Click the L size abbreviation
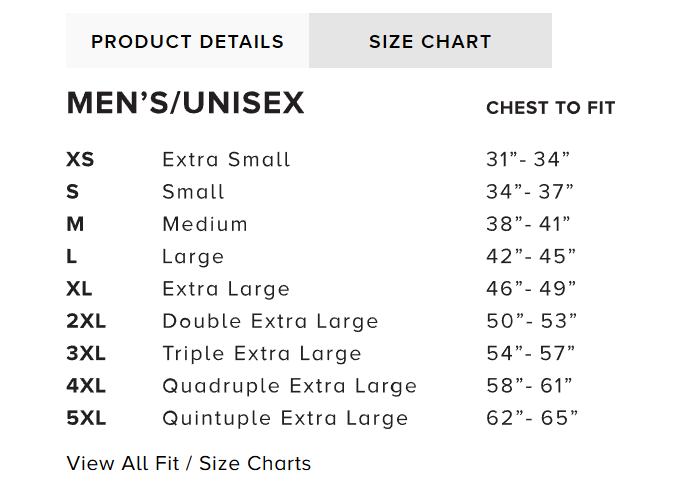The height and width of the screenshot is (501, 691). [72, 256]
